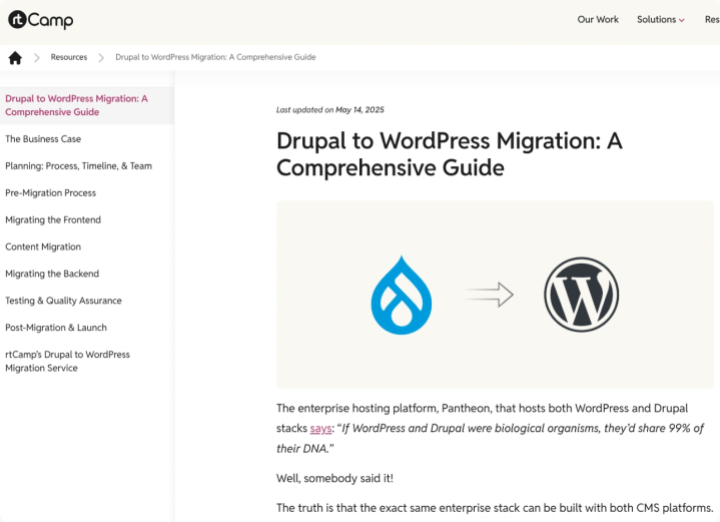The image size is (720, 522).
Task: Select Post-Migration & Launch entry
Action: [56, 328]
